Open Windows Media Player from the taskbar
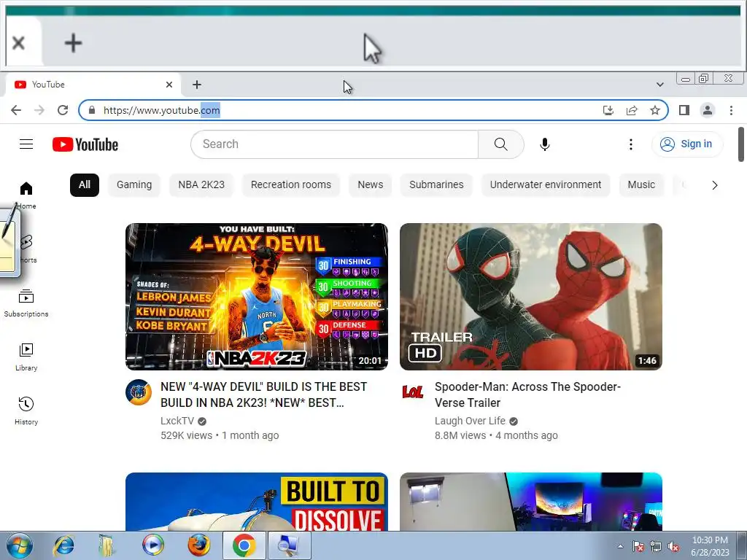The height and width of the screenshot is (560, 747). tap(153, 545)
